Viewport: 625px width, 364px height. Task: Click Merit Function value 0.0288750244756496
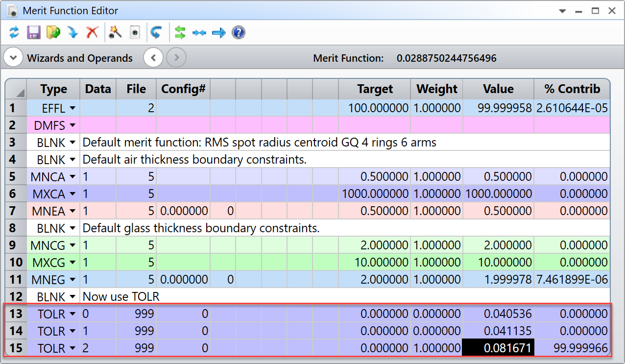click(447, 58)
